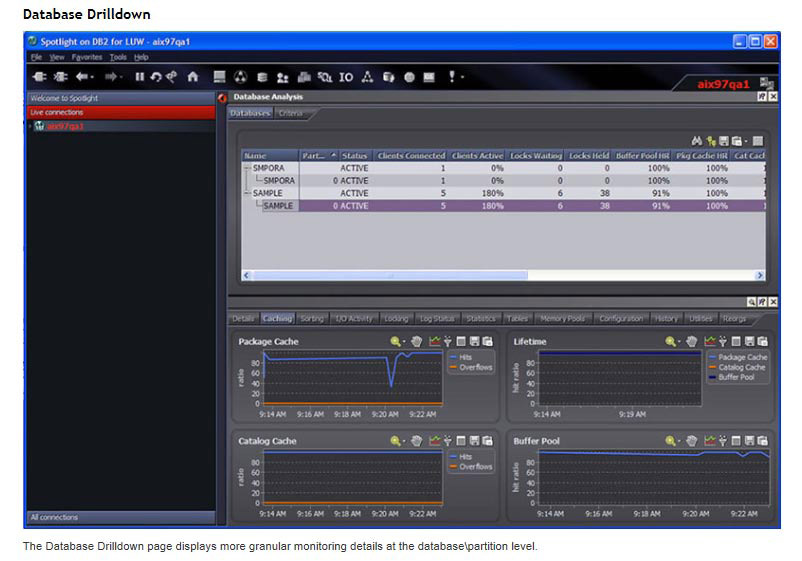Image resolution: width=802 pixels, height=561 pixels.
Task: Click the grid view icon above databases table
Action: [758, 141]
